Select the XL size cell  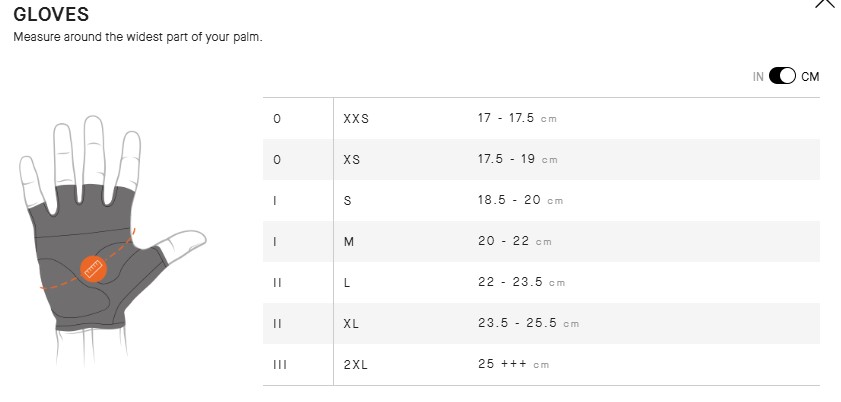pos(352,324)
